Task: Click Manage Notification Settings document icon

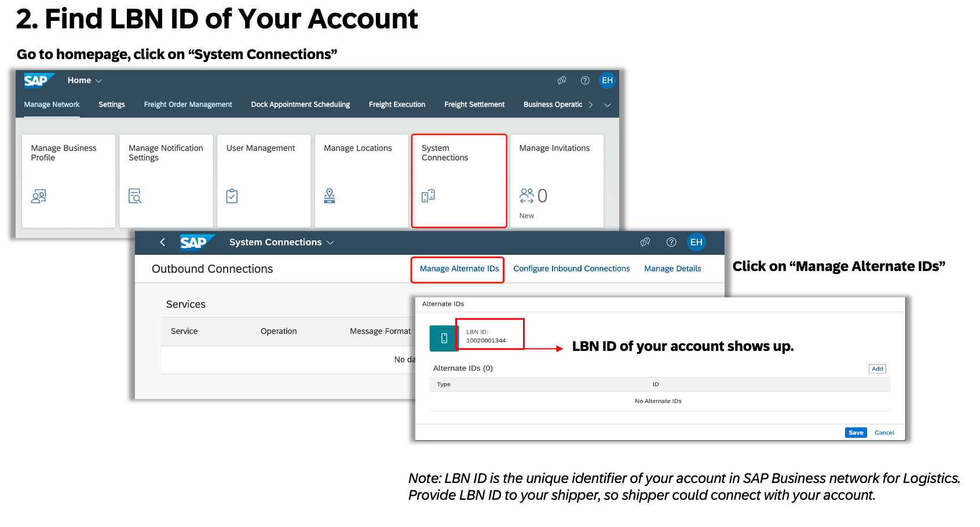Action: coord(135,196)
